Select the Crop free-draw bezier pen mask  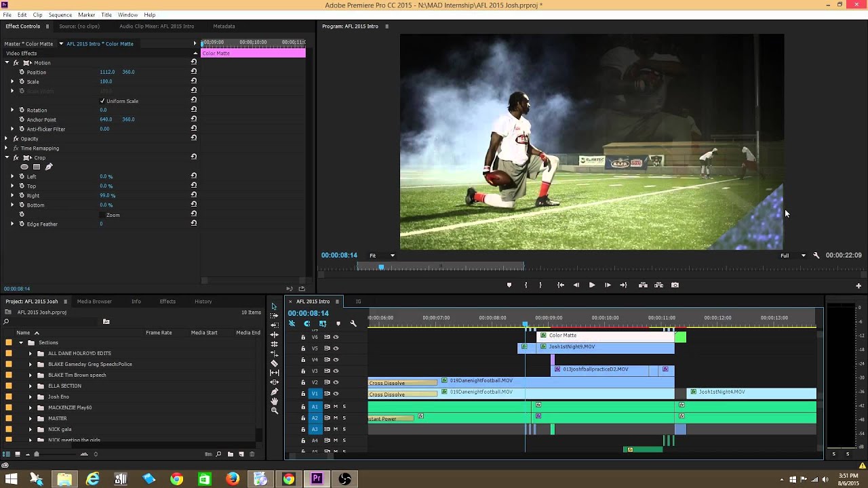[49, 167]
